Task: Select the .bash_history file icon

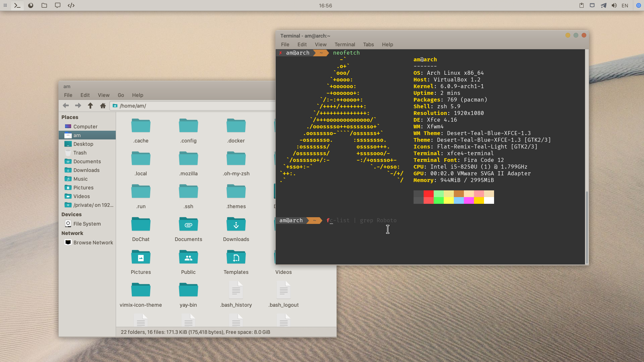Action: click(x=236, y=290)
